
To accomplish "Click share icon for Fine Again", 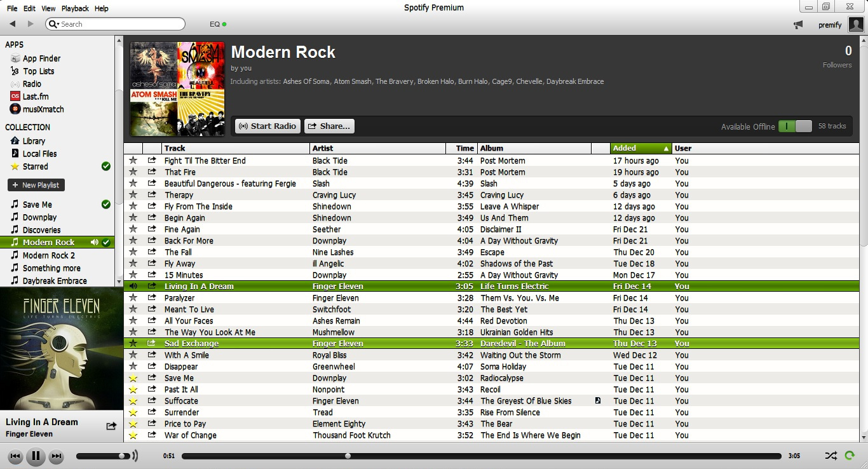I will click(152, 229).
